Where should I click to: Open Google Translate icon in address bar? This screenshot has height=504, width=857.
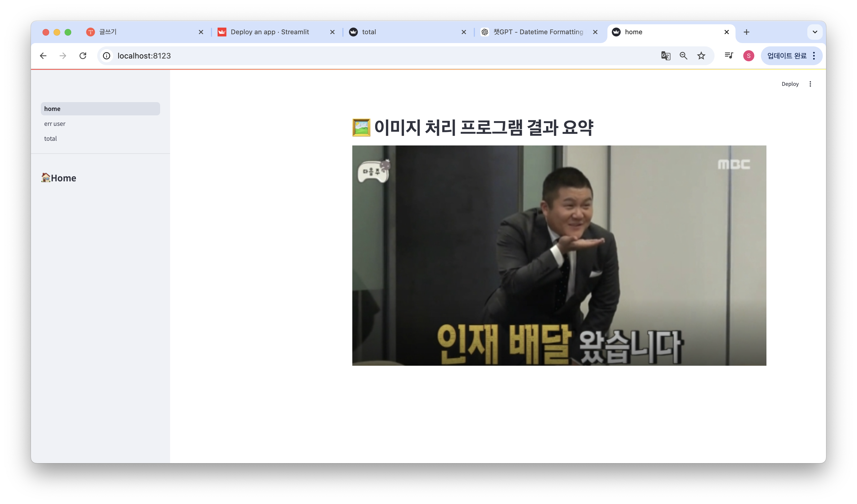point(666,56)
